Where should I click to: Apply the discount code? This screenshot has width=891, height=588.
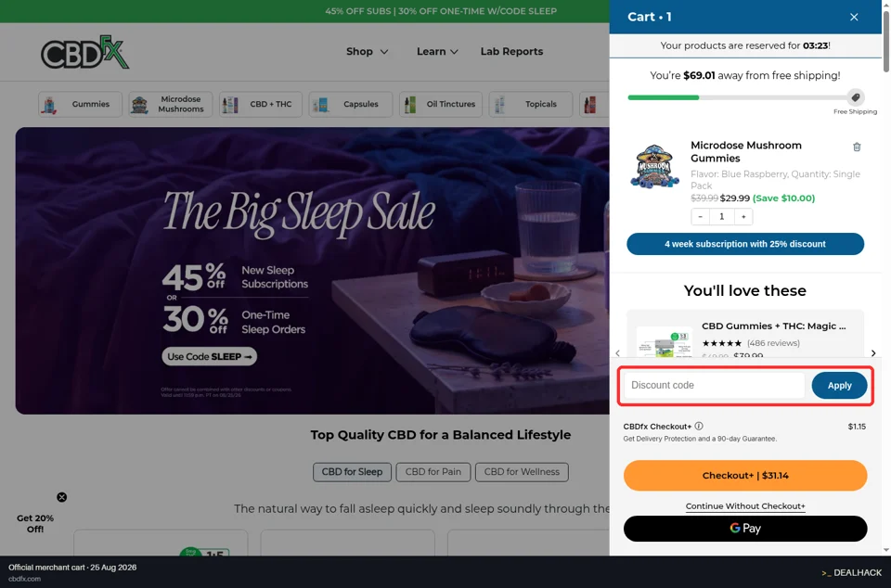click(x=839, y=386)
